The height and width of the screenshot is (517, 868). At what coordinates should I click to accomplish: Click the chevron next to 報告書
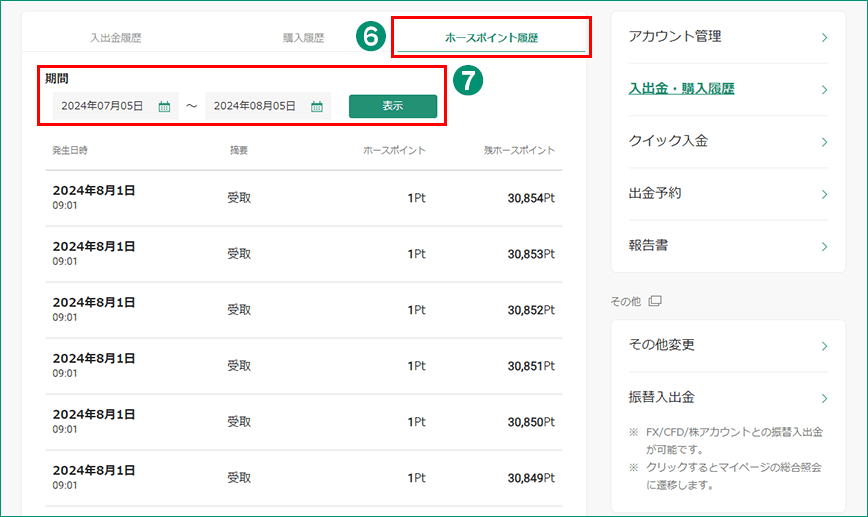point(824,247)
